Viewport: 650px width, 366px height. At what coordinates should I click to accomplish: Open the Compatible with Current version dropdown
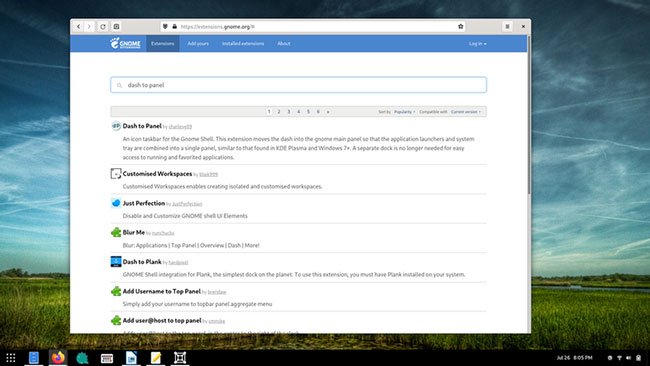point(466,112)
